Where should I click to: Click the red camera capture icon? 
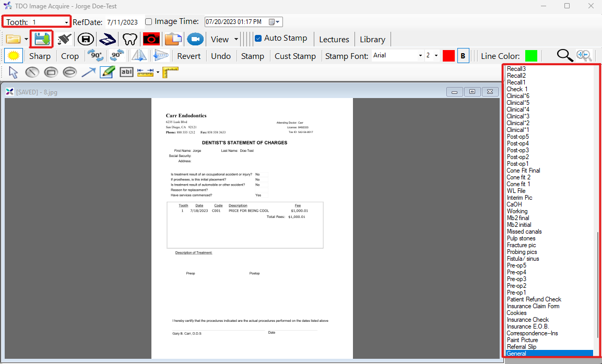click(x=151, y=39)
